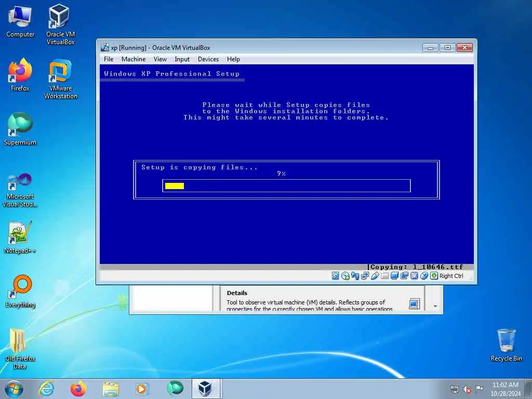
Task: Open the Input menu
Action: click(182, 59)
